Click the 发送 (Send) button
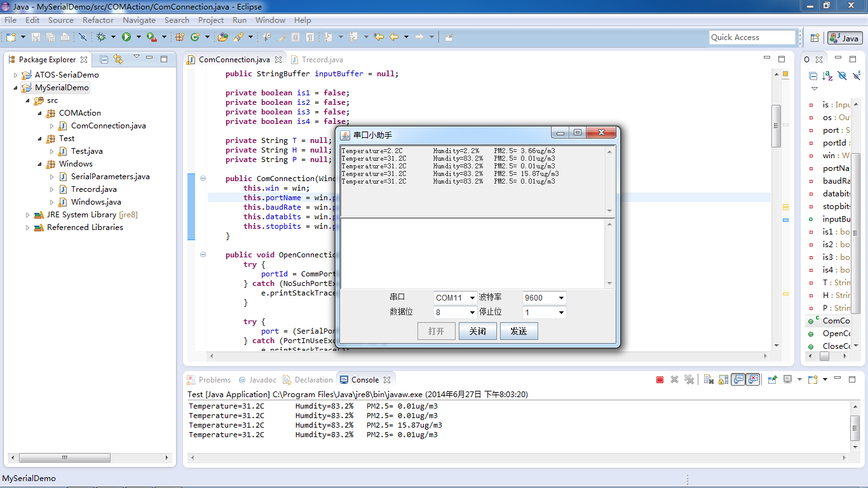 coord(519,331)
